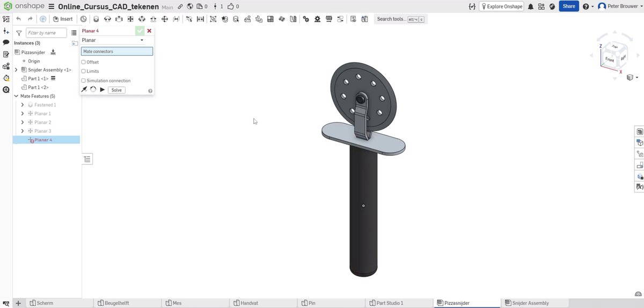This screenshot has width=644, height=308.
Task: Expand the Planar 1 mate
Action: tap(23, 113)
